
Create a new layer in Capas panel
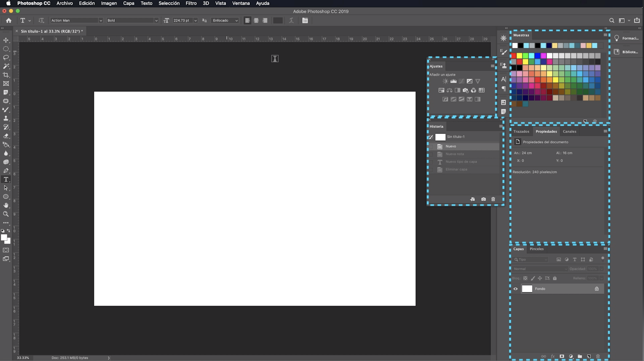click(x=589, y=357)
